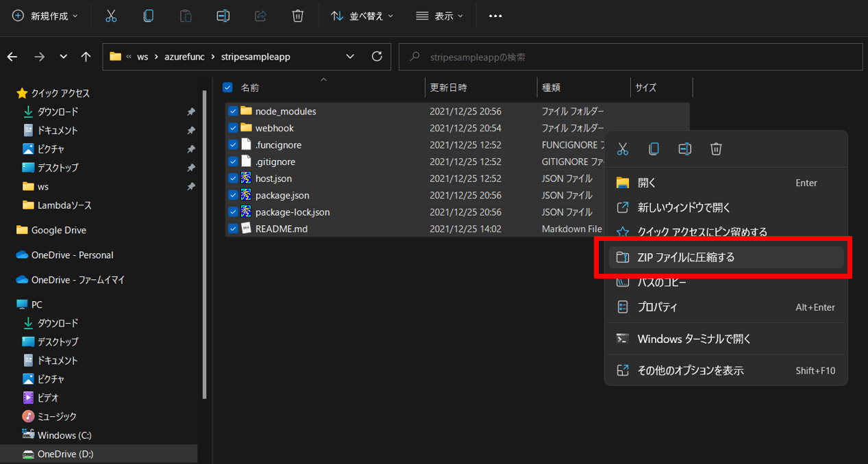Click the Rename icon in the context menu

pos(684,149)
